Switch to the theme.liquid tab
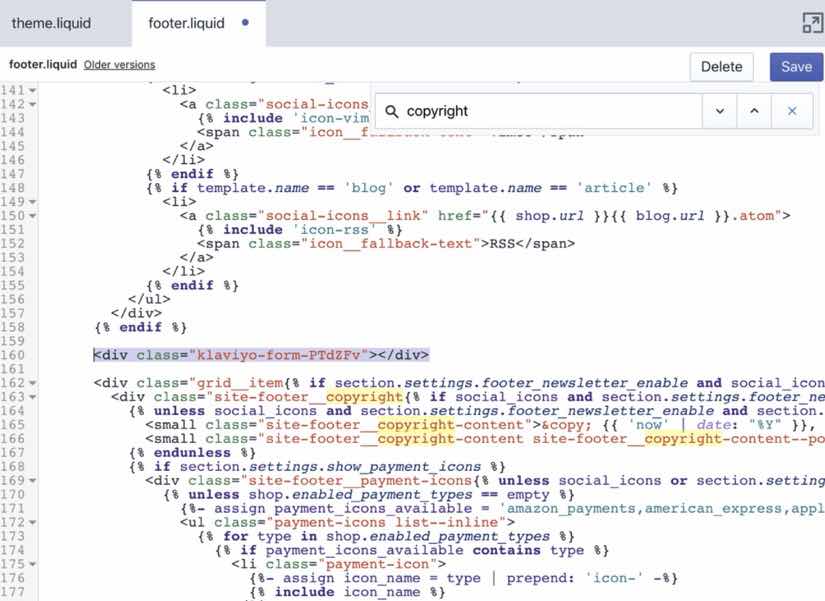Screen dimensions: 825x601 (52, 23)
